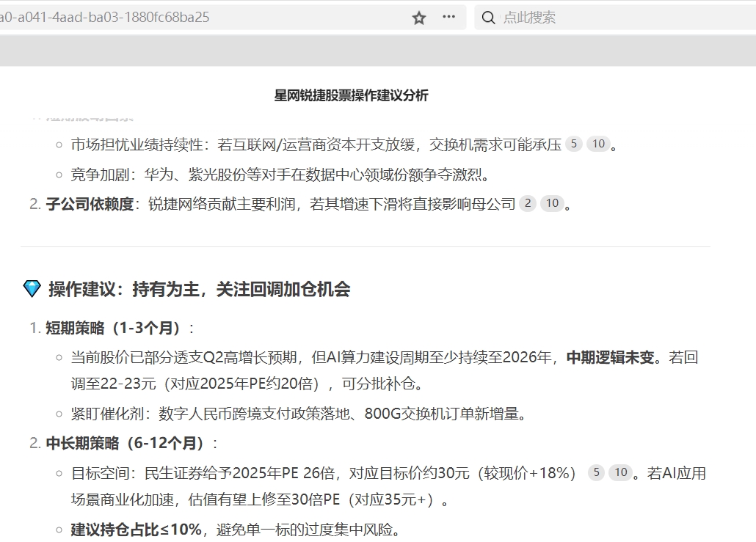Click the blue diamond emoji icon
The height and width of the screenshot is (542, 756).
[x=32, y=289]
